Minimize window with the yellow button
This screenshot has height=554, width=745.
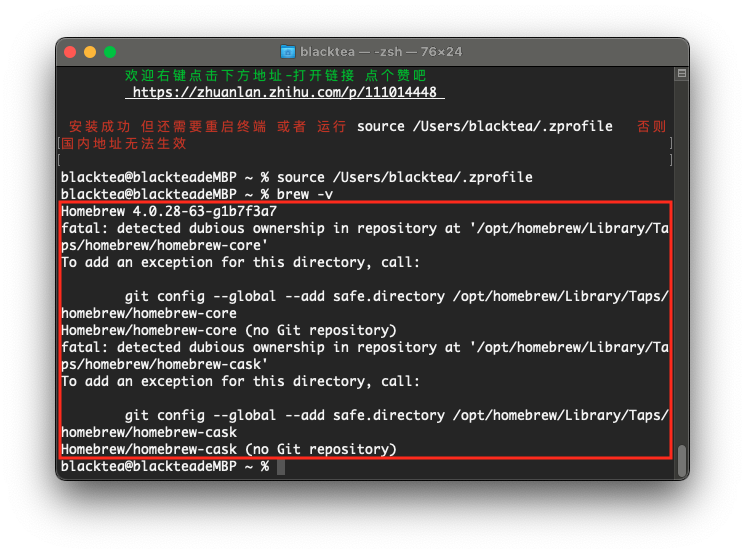(x=90, y=52)
